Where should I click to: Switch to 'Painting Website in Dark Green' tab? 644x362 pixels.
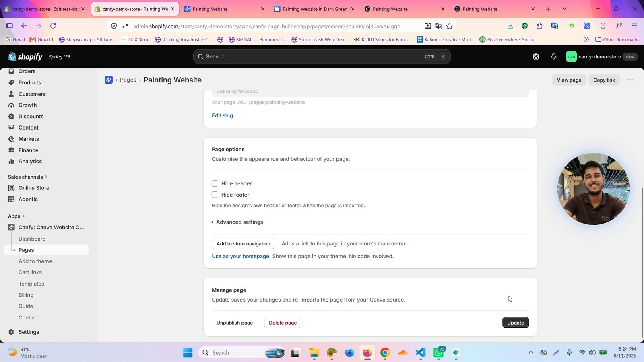coord(314,9)
